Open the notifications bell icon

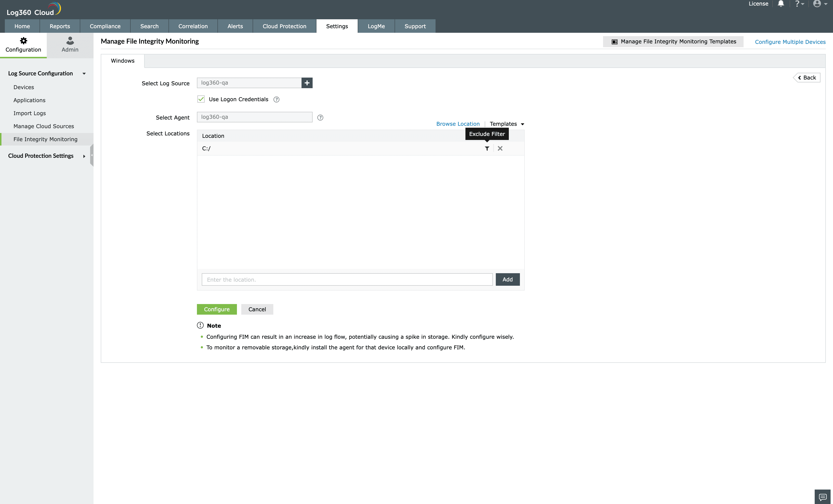coord(781,4)
